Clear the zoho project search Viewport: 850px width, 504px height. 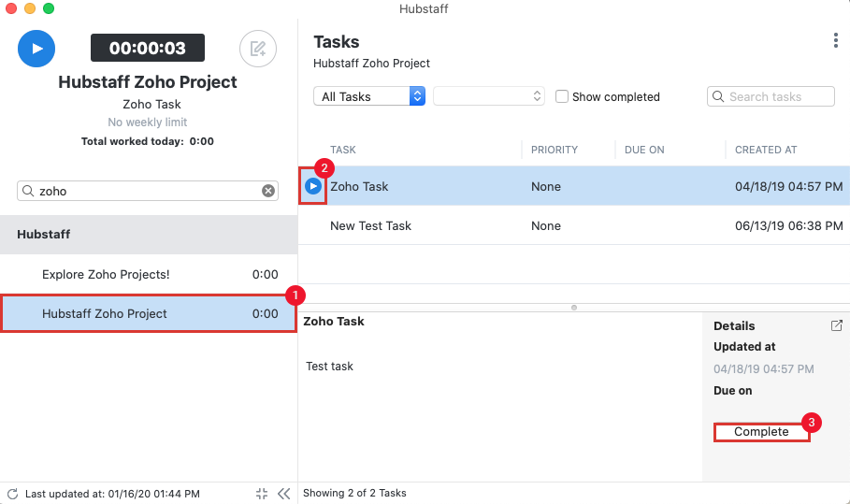268,191
